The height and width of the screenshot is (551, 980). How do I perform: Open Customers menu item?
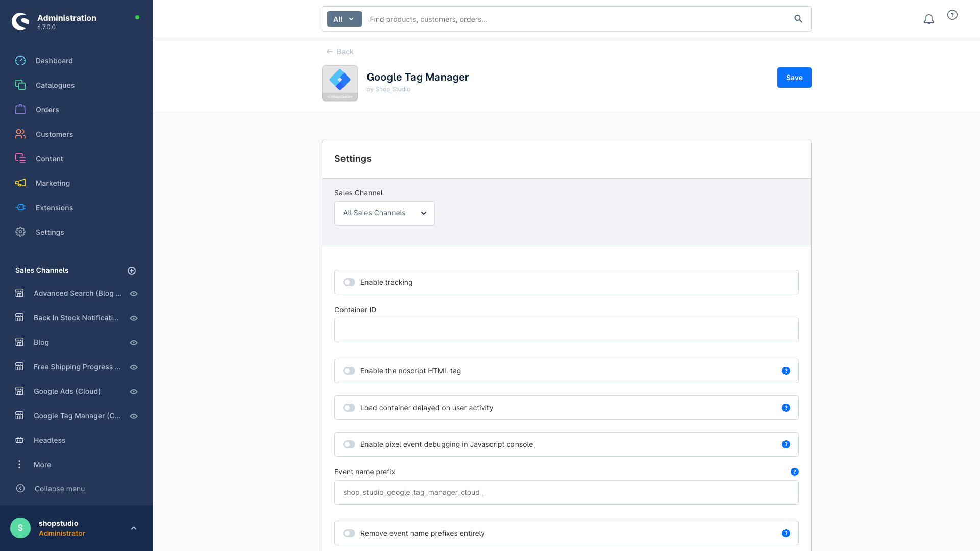(54, 134)
